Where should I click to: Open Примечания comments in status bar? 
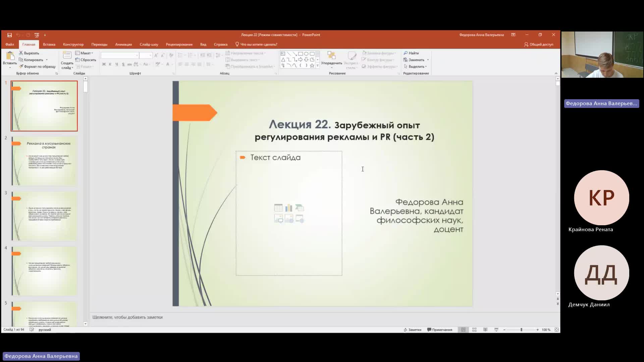(x=440, y=330)
